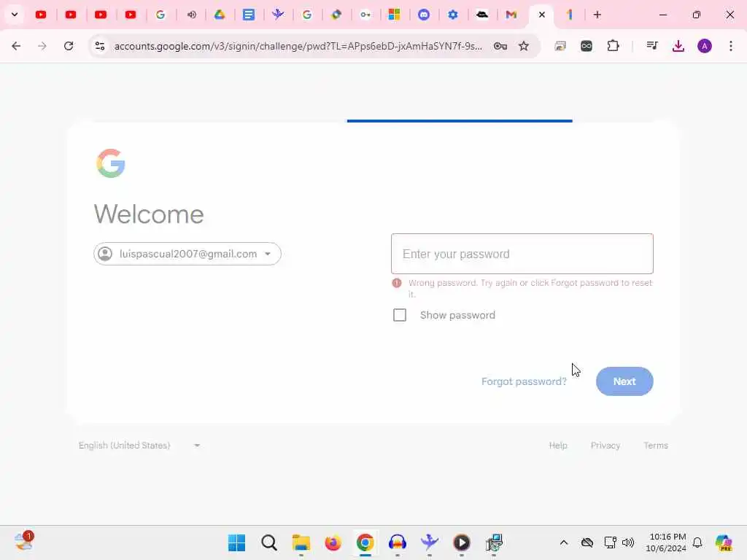Click the Forgot password? link

524,381
